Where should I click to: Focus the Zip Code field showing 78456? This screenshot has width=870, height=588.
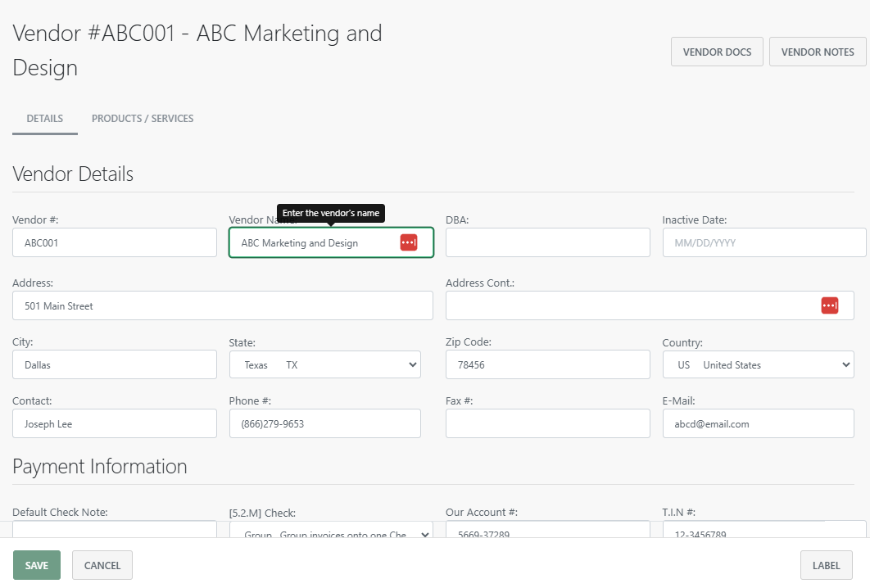(547, 365)
